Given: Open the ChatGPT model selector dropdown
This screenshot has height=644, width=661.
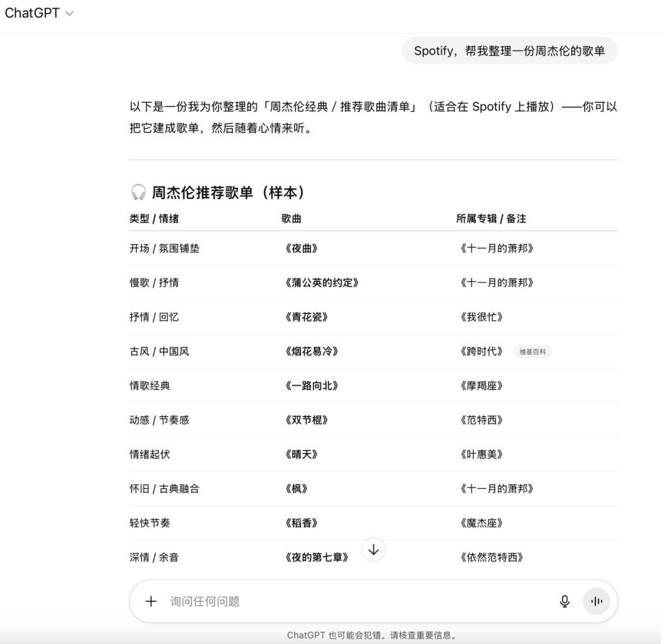Looking at the screenshot, I should pyautogui.click(x=39, y=13).
